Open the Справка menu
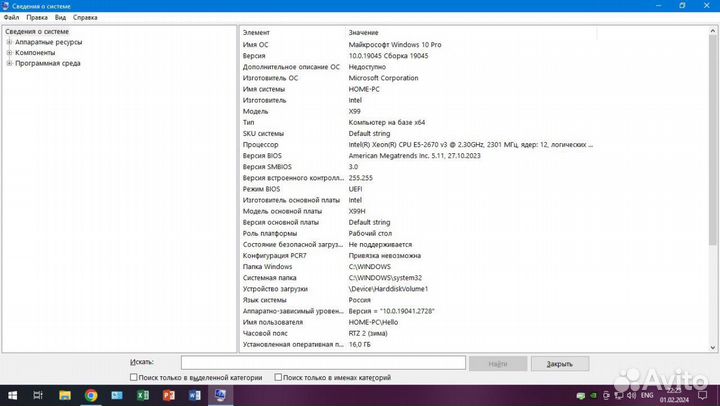This screenshot has height=406, width=720. [x=85, y=17]
